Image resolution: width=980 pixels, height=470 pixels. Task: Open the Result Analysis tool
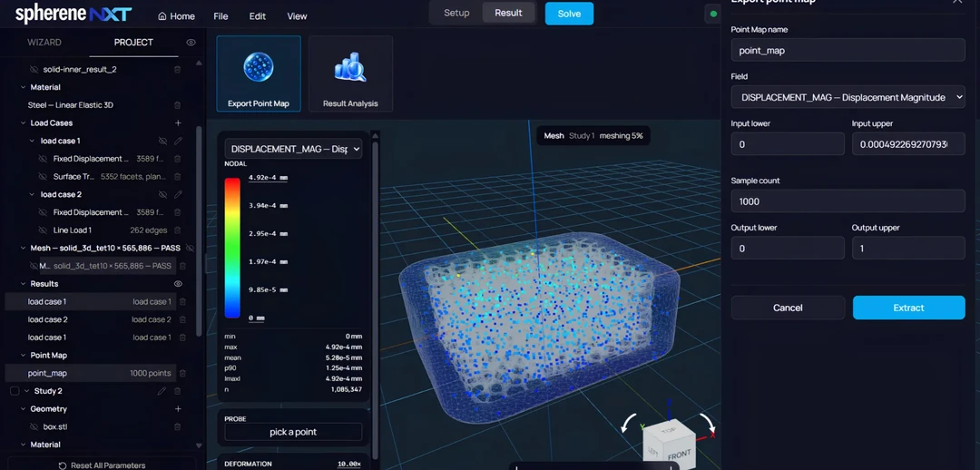(350, 73)
